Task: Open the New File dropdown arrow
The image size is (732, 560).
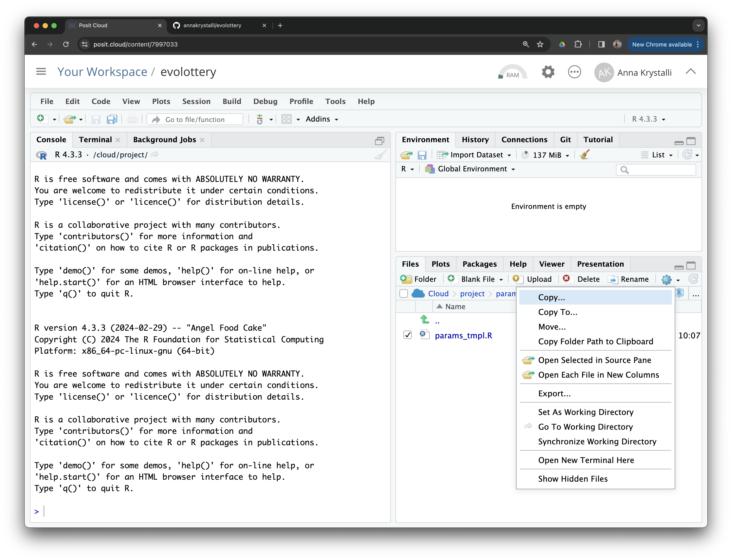Action: (x=54, y=119)
